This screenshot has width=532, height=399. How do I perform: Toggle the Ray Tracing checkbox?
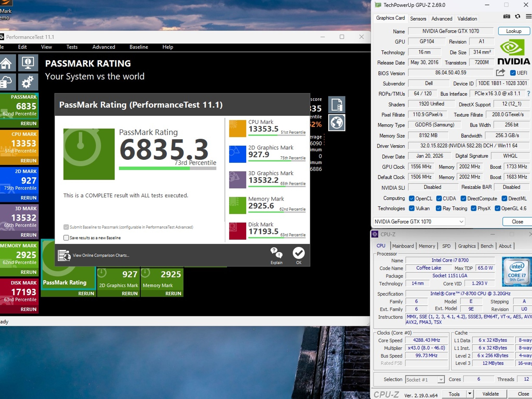pos(438,209)
